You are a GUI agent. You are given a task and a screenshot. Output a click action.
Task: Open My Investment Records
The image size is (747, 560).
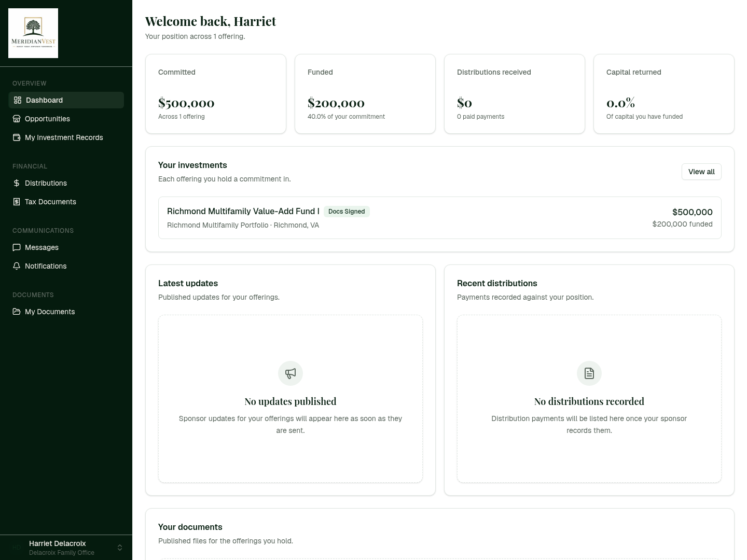(66, 137)
